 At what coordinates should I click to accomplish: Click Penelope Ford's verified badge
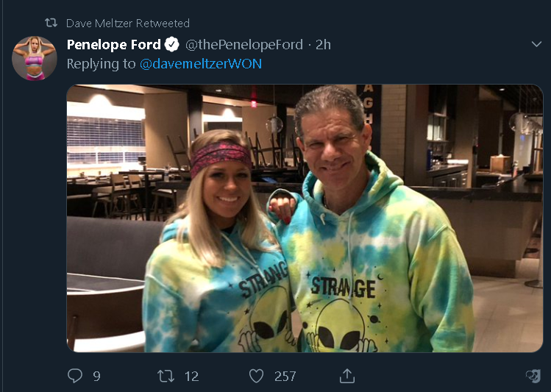(x=171, y=44)
